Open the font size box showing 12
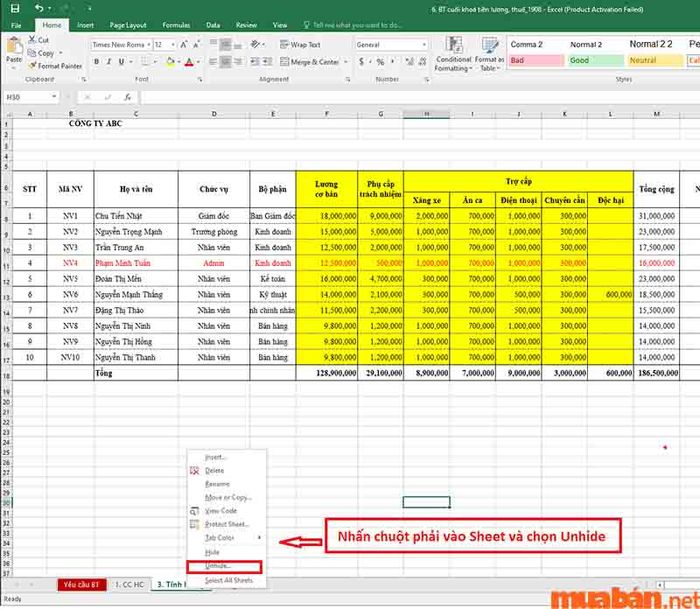This screenshot has width=700, height=609. [165, 45]
